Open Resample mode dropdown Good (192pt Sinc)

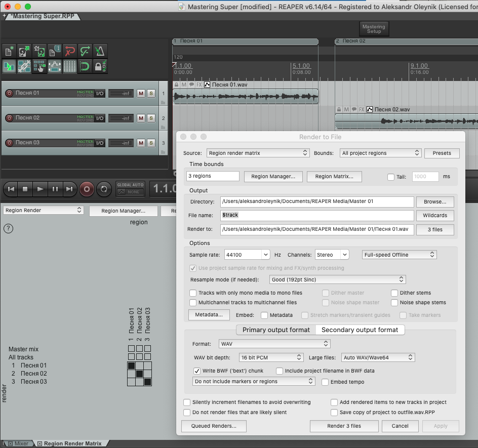pyautogui.click(x=337, y=279)
